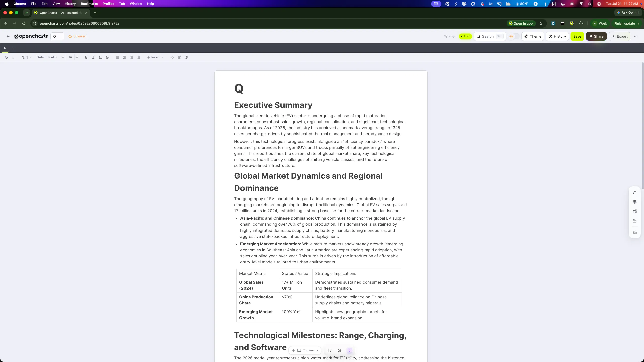Decrease font size with minus button
This screenshot has width=644, height=362.
pyautogui.click(x=63, y=57)
